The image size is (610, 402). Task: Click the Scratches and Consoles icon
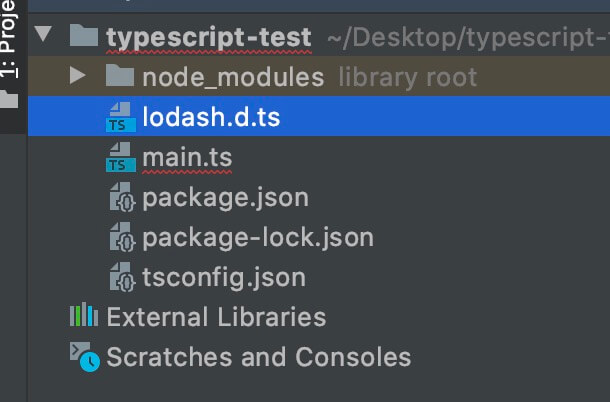(84, 356)
